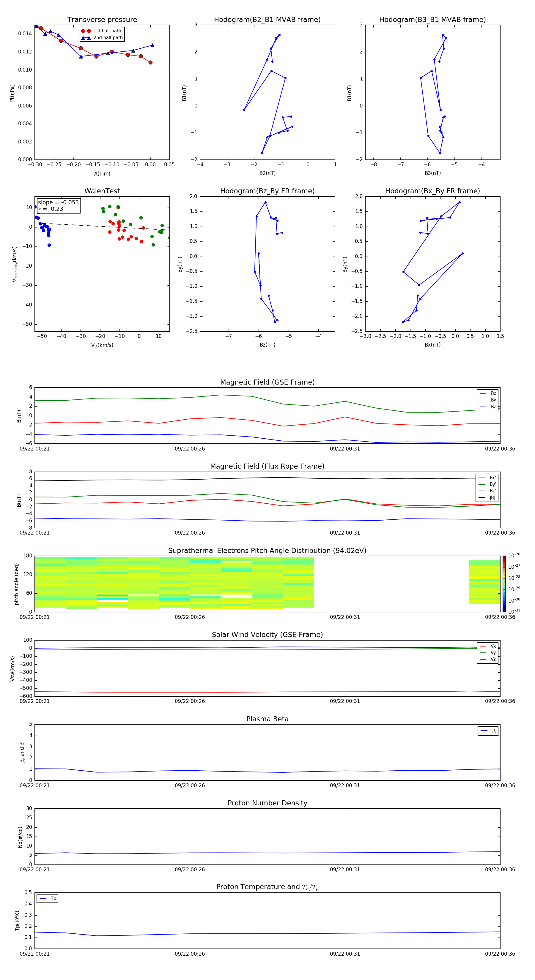Click the 'Hodogram(B3_B1 MVAB frame)' title

pos(432,20)
